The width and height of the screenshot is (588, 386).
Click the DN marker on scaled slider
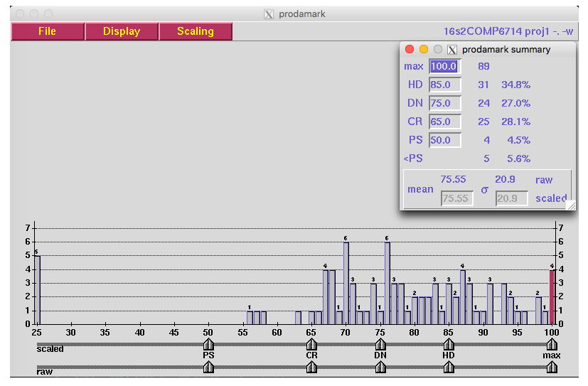coord(380,345)
